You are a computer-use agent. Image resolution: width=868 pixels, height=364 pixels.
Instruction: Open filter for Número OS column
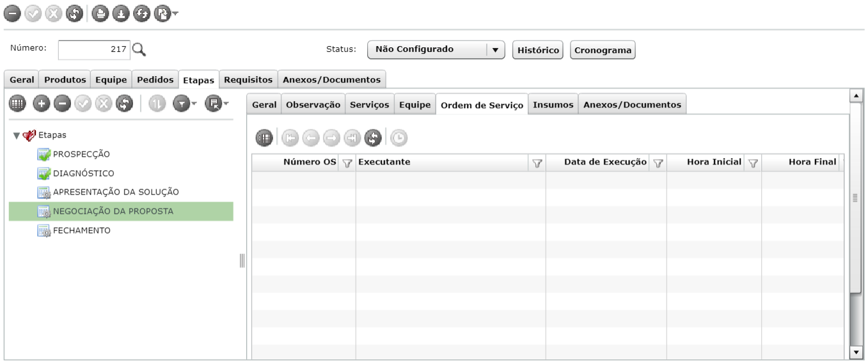347,163
